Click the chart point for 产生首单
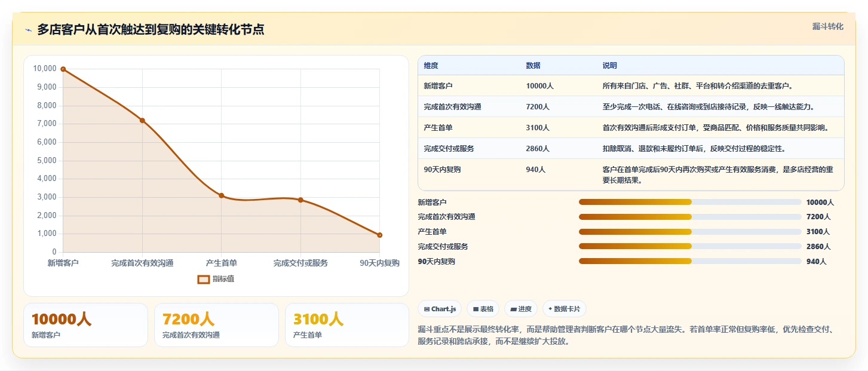868x371 pixels. tap(221, 195)
